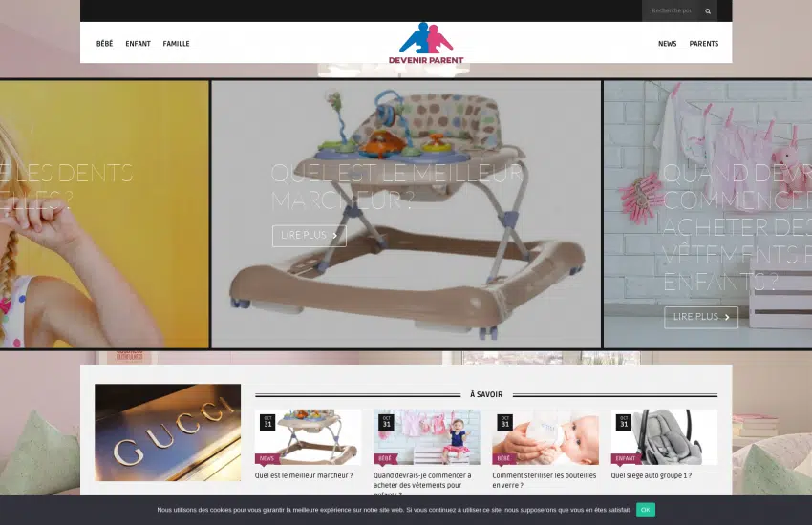Click the Enfant tag on car seat thumbnail

[626, 458]
